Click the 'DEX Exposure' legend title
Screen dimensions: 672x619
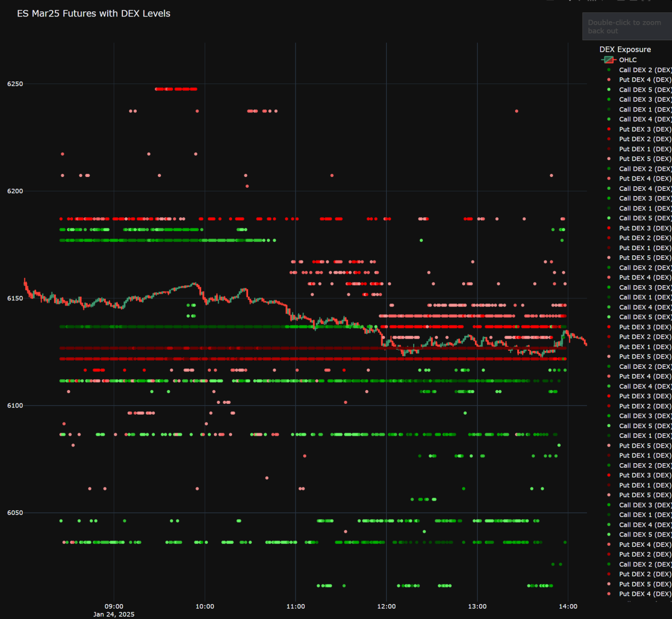click(625, 50)
